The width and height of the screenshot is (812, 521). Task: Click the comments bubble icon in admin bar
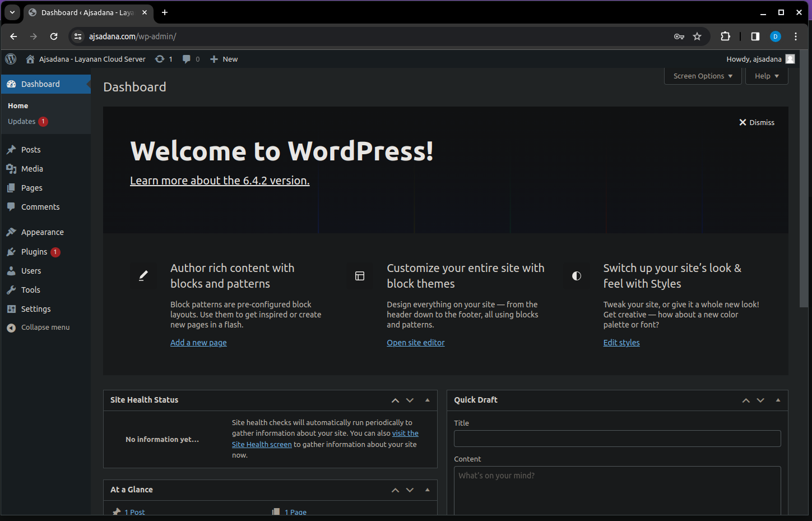(187, 59)
